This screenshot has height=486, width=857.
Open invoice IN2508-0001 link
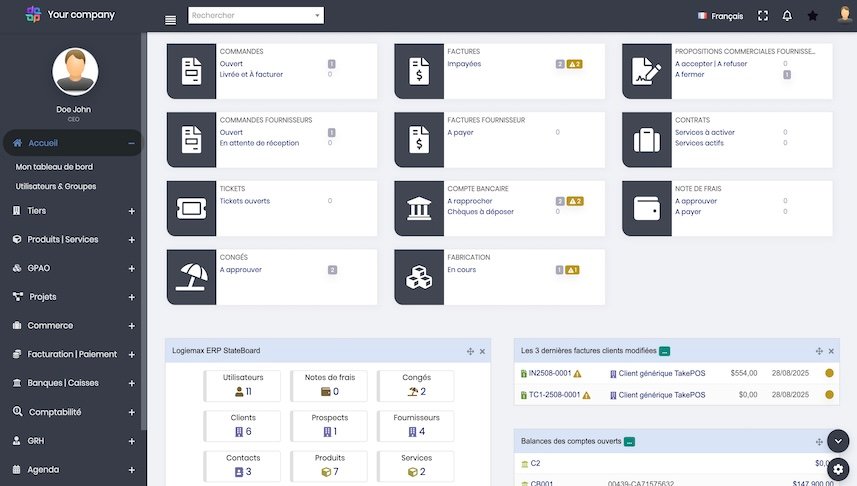(549, 373)
